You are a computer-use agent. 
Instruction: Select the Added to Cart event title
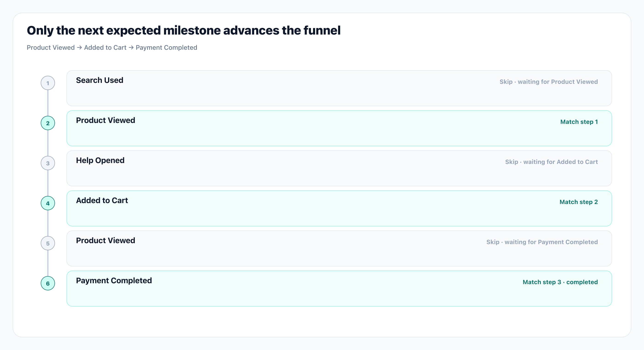click(x=102, y=200)
